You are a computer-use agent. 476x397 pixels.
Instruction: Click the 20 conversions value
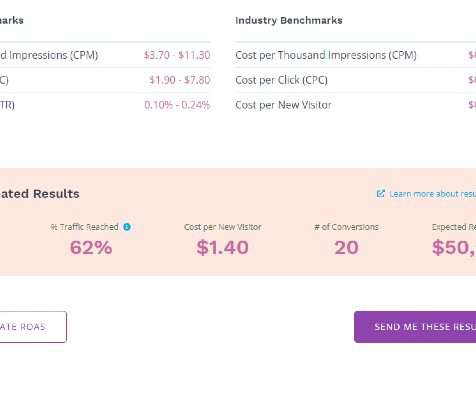[346, 248]
